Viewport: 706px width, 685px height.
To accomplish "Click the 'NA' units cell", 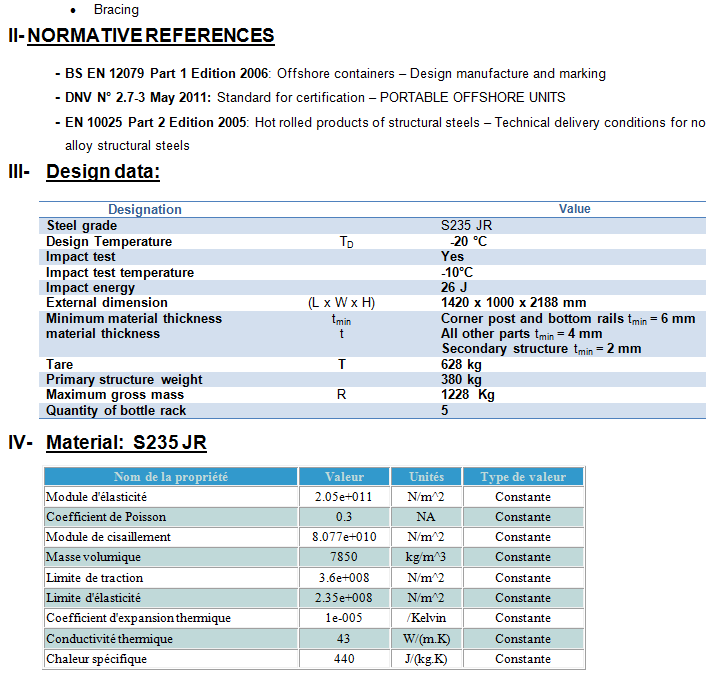I will point(425,517).
